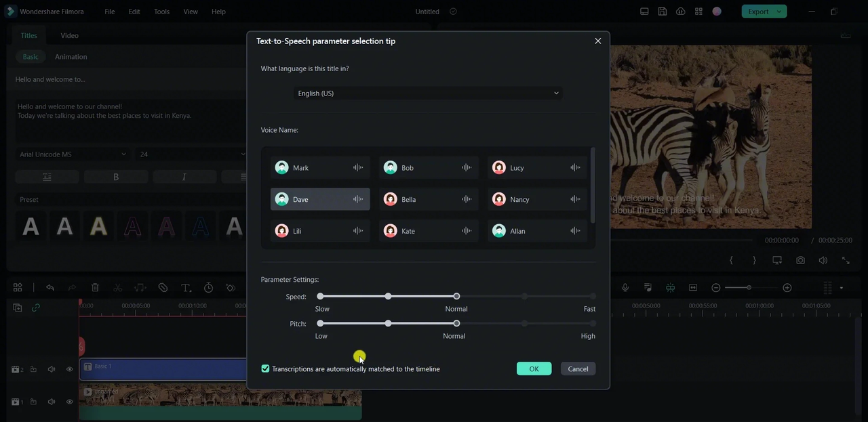Viewport: 868px width, 422px height.
Task: Click the add track icon on timeline
Action: tap(18, 308)
